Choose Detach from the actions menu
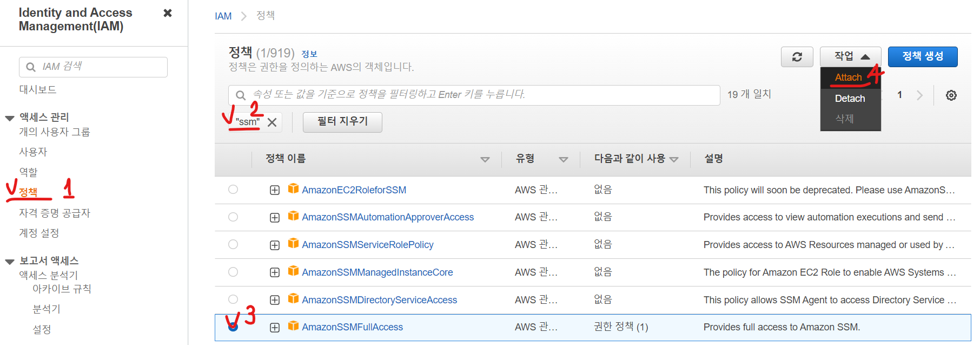The width and height of the screenshot is (980, 345). [x=850, y=99]
